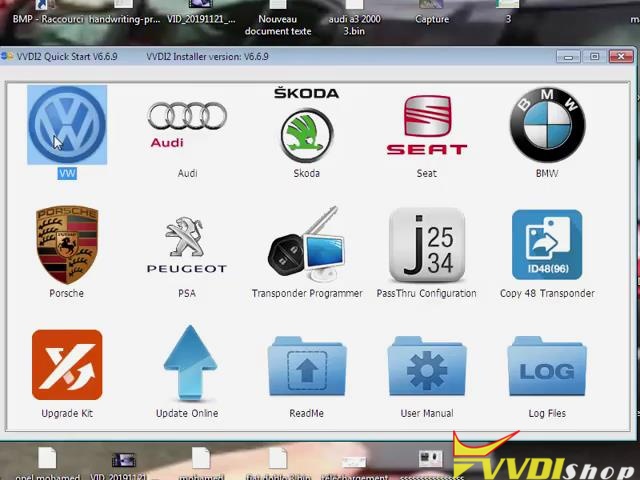The image size is (640, 480).
Task: Click 'PassThru Configuration' label text
Action: (x=427, y=293)
